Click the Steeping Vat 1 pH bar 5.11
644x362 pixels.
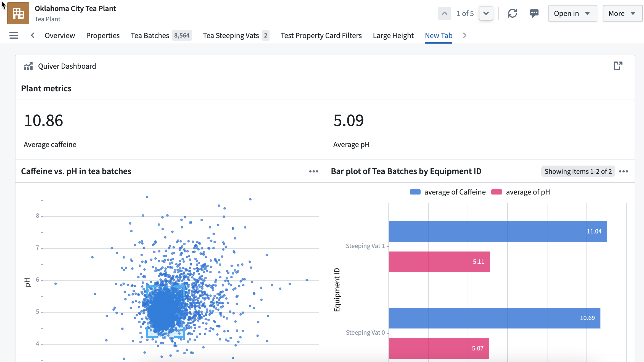439,262
